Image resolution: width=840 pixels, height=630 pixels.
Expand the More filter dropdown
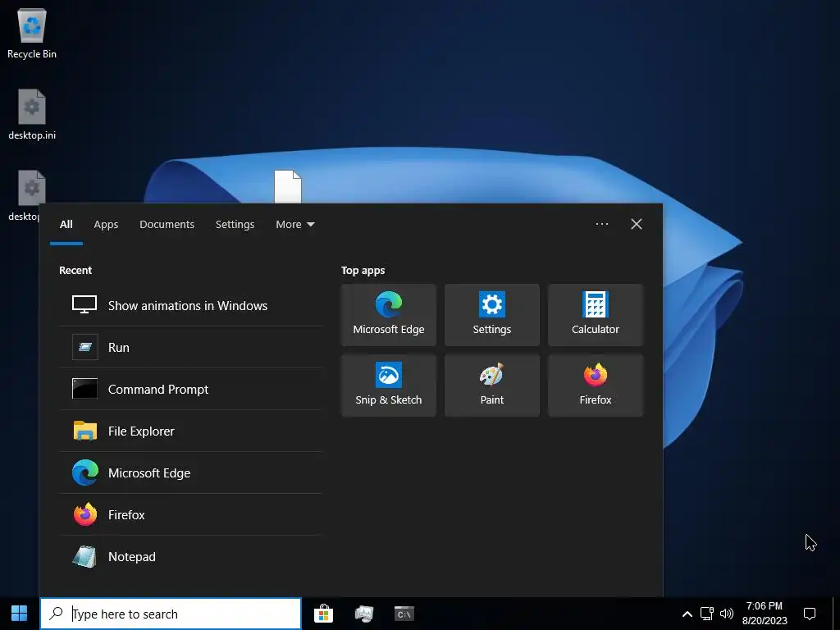pyautogui.click(x=295, y=225)
